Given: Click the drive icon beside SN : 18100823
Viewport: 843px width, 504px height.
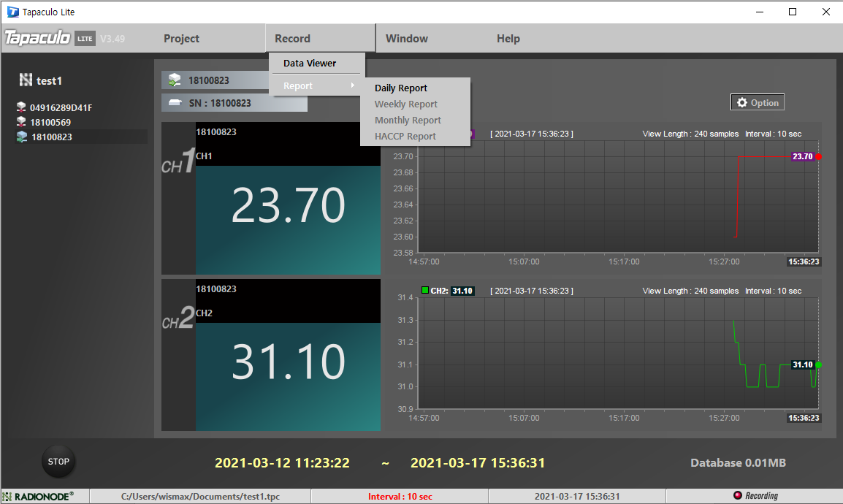Looking at the screenshot, I should click(175, 103).
